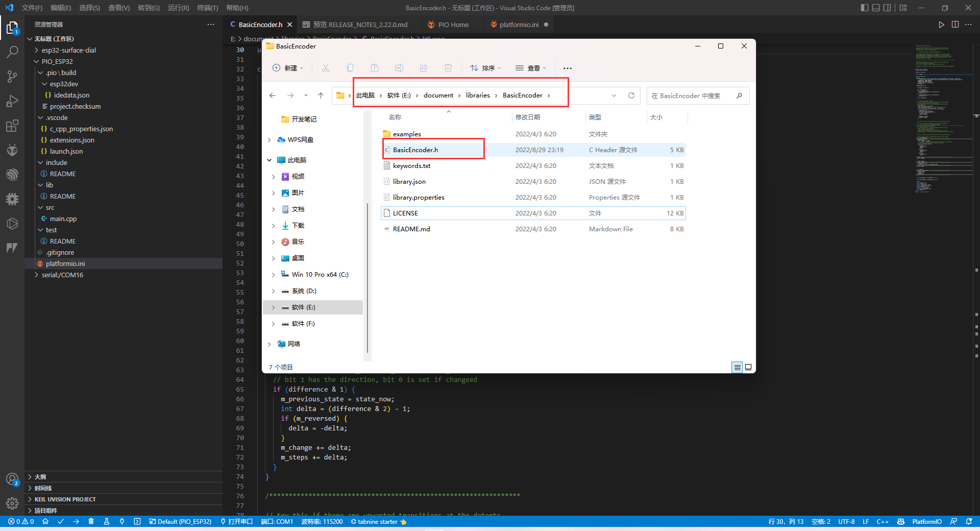Expand the WPS网盘 node in navigation pane
Screen dimensions: 980x531
point(269,140)
